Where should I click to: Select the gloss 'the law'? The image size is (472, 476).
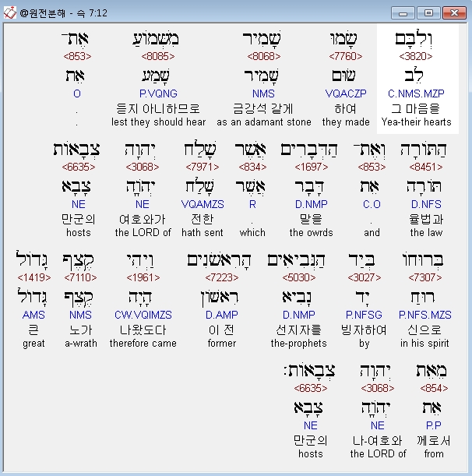tap(426, 232)
